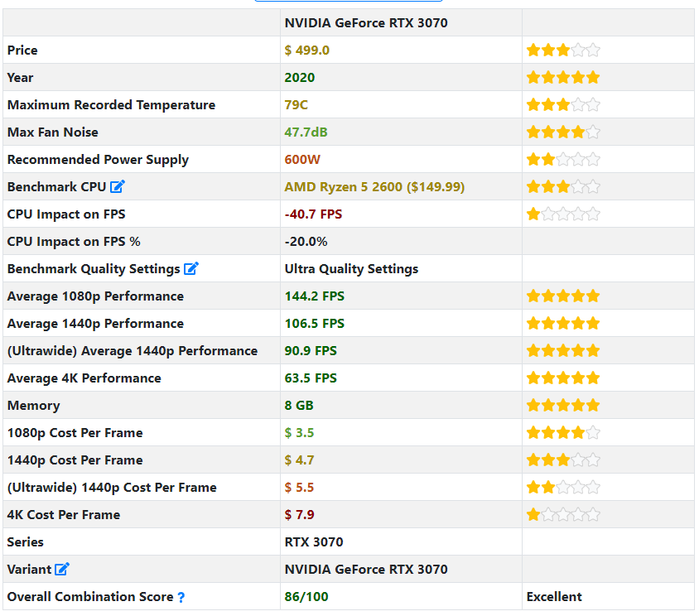Click the CPU Impact on FPS % label
Image resolution: width=699 pixels, height=616 pixels.
coord(74,241)
